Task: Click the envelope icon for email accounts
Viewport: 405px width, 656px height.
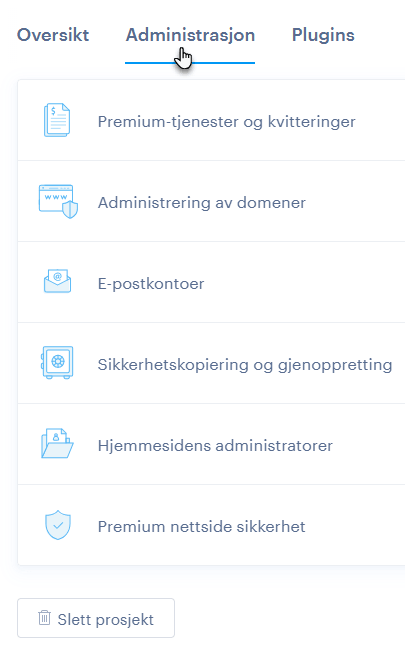Action: click(x=57, y=281)
